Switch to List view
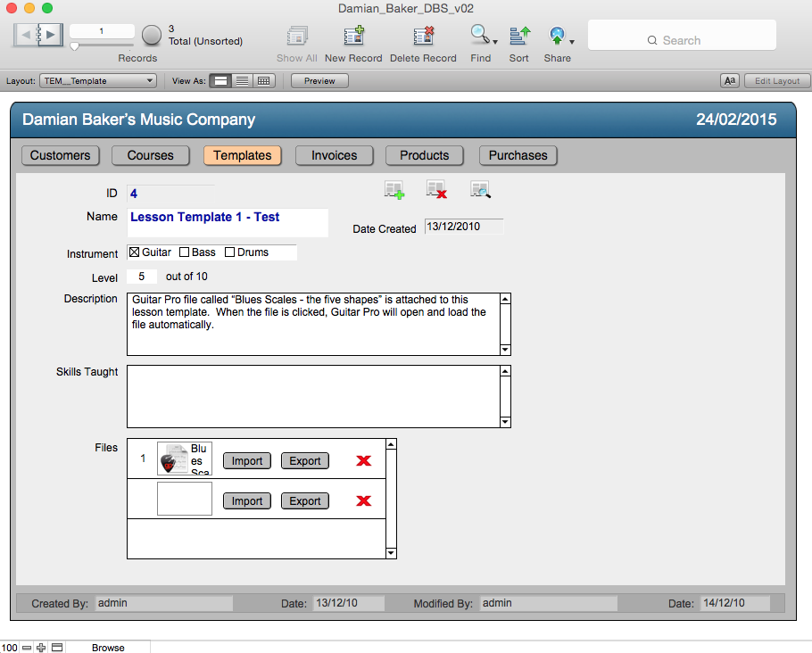This screenshot has height=653, width=812. point(243,81)
